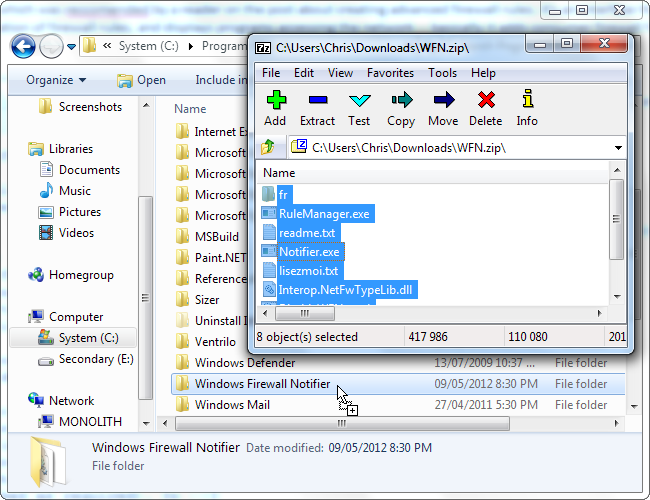650x500 pixels.
Task: Open the Organize dropdown in Explorer
Action: coord(56,80)
